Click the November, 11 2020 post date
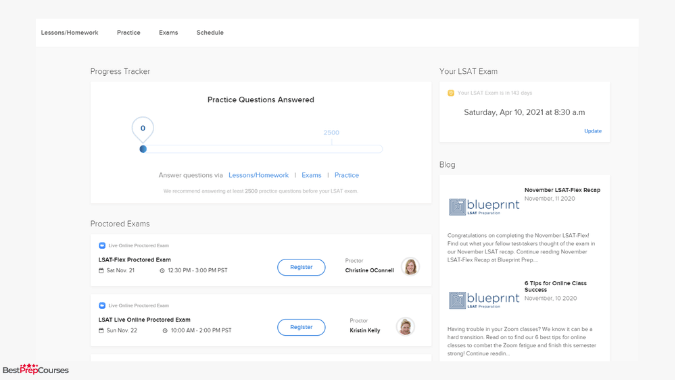Viewport: 675px width, 380px height. point(550,199)
